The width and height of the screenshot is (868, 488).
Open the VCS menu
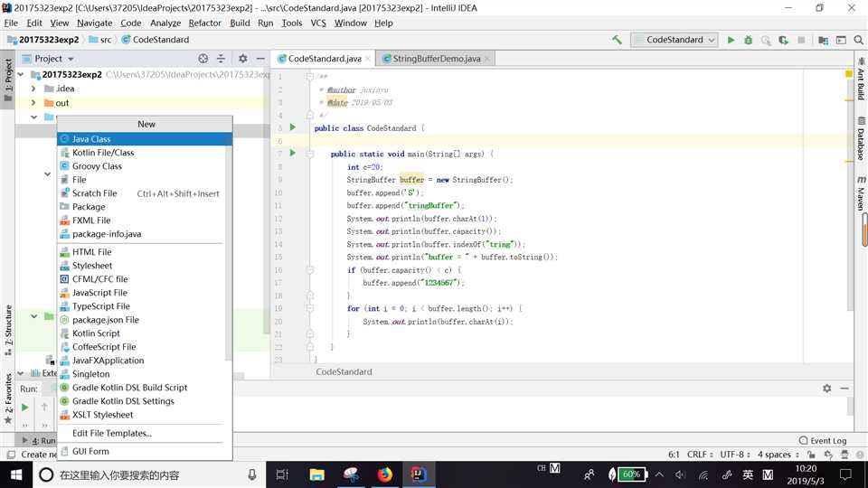click(318, 23)
